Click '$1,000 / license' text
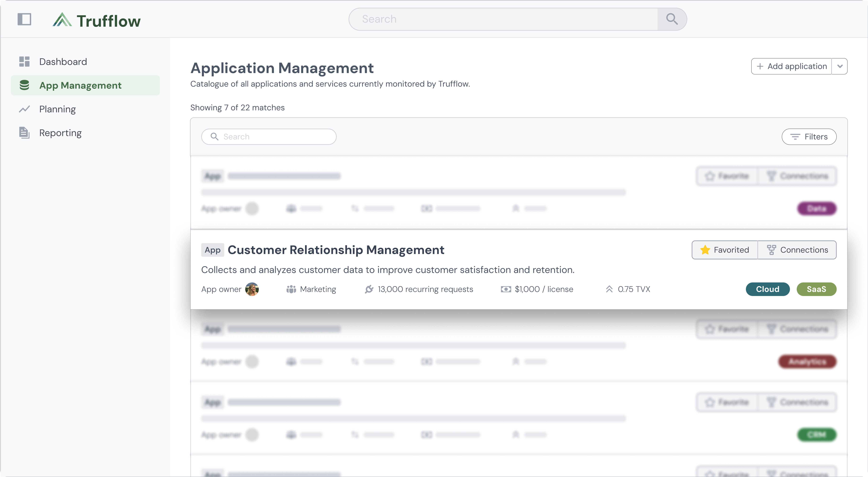 tap(544, 289)
